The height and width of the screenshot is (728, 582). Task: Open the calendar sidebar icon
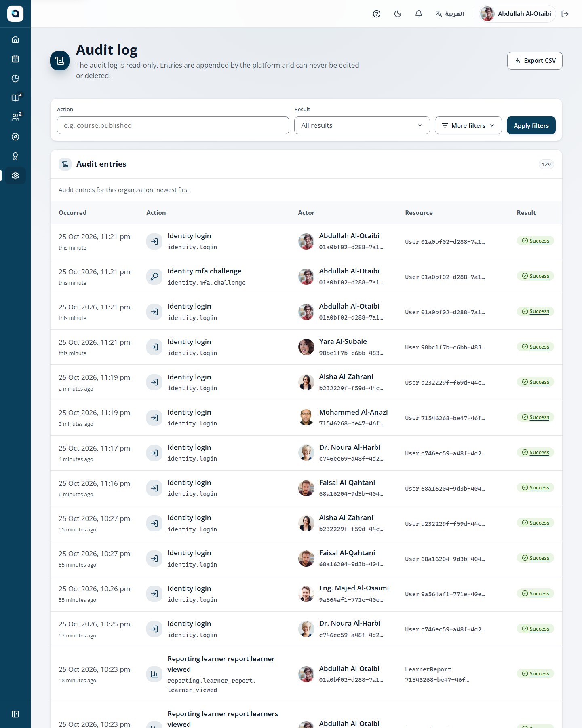coord(15,59)
